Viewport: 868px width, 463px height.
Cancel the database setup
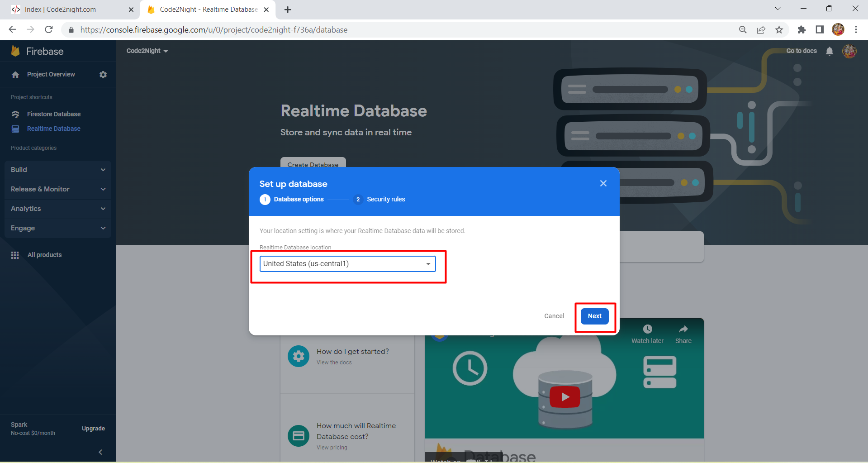click(554, 316)
